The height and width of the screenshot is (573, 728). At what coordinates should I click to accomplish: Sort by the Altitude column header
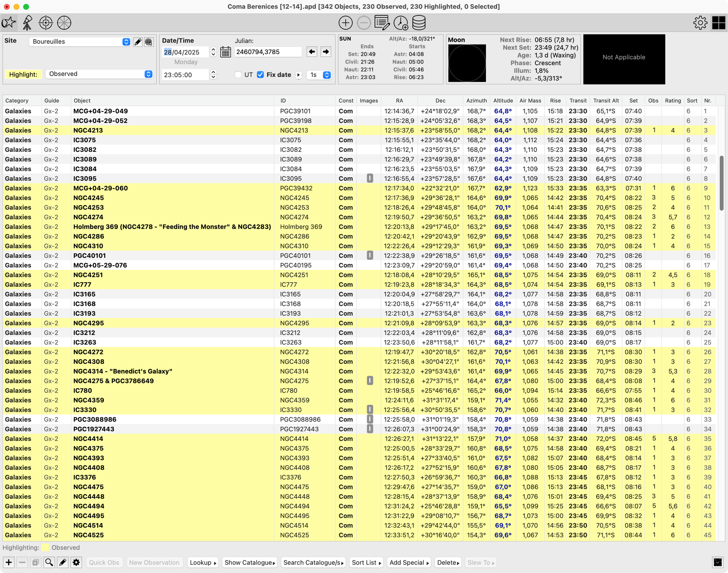[503, 100]
